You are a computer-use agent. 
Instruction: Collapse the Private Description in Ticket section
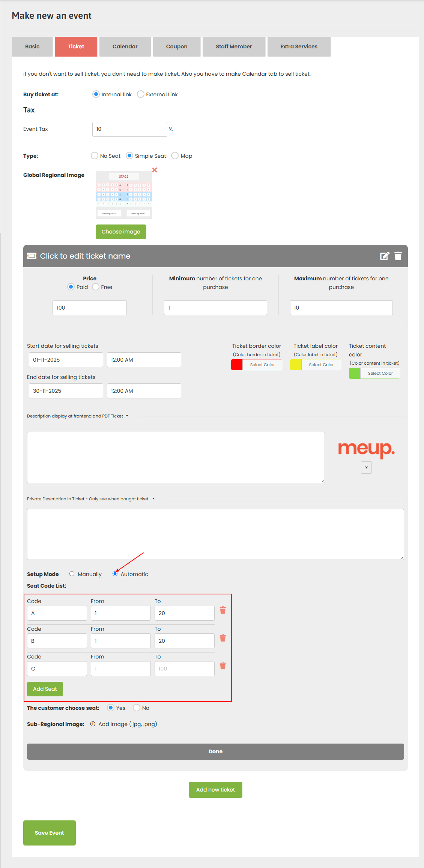pos(153,499)
